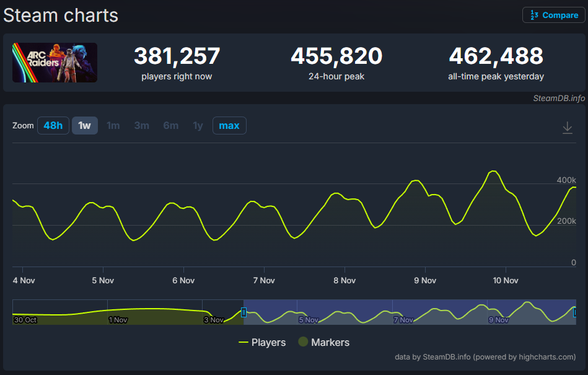This screenshot has height=375, width=588.
Task: Select the 48h zoom range
Action: (x=53, y=126)
